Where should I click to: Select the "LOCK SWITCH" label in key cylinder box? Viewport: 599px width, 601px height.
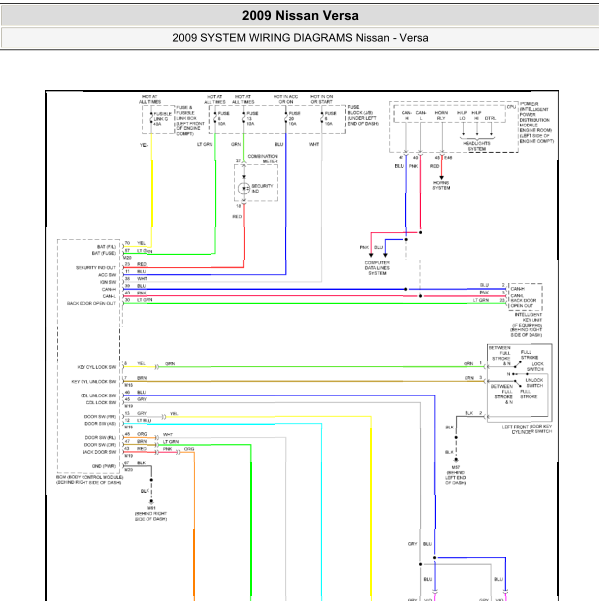535,366
